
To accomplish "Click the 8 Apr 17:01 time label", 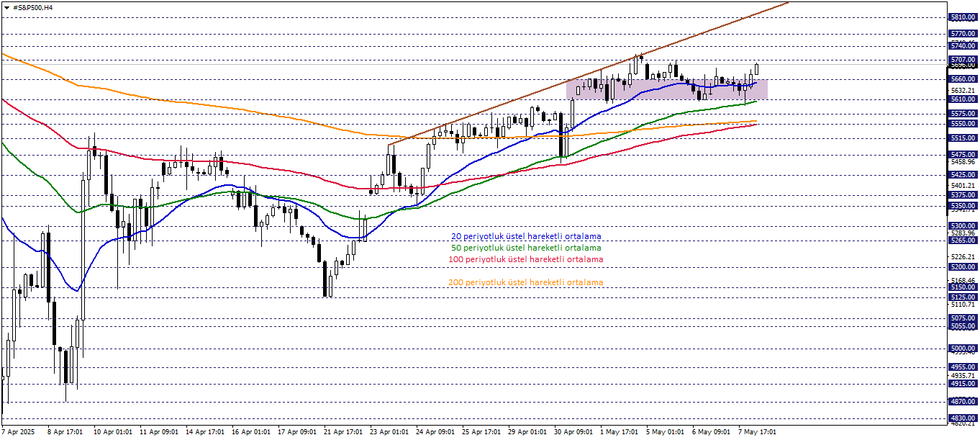I will (65, 432).
